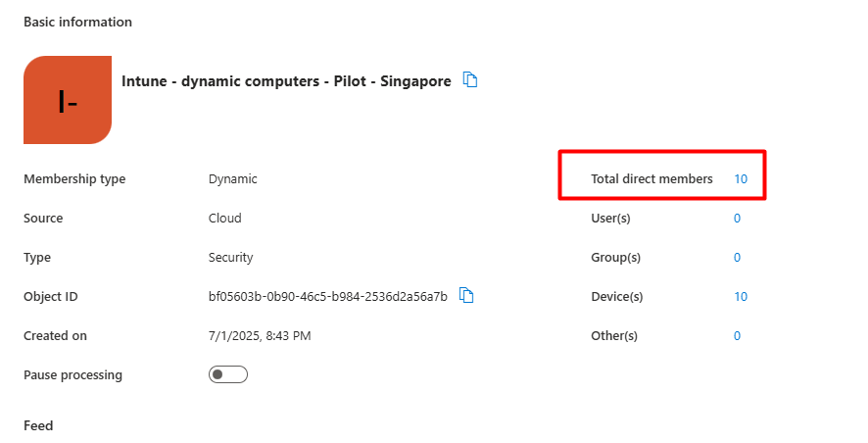The height and width of the screenshot is (443, 868).
Task: Open the Group(s) count link
Action: 737,258
